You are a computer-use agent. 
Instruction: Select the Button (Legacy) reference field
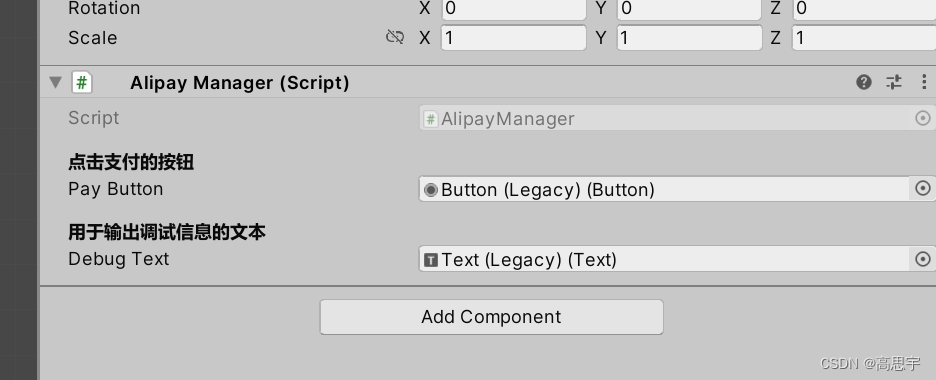pyautogui.click(x=664, y=189)
